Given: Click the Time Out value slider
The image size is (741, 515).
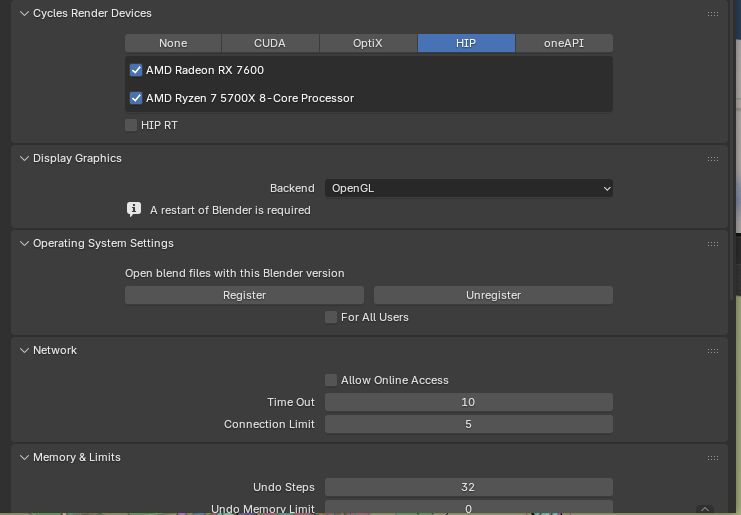Looking at the screenshot, I should [468, 402].
